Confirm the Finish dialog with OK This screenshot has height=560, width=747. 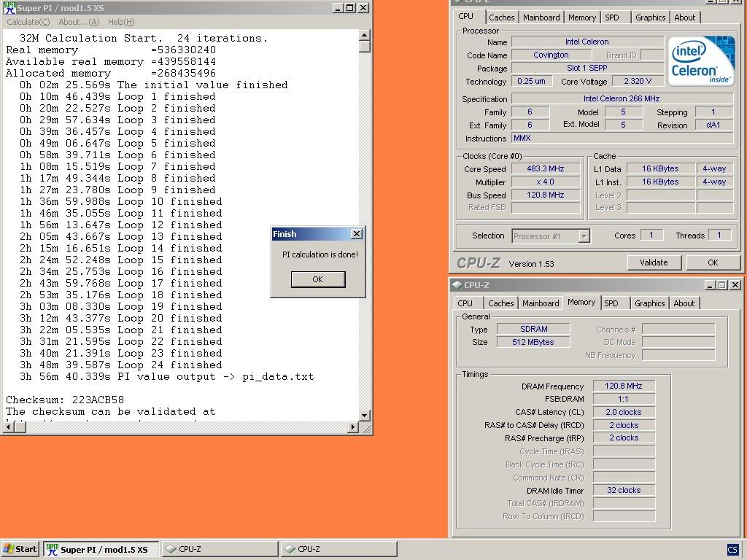point(318,279)
